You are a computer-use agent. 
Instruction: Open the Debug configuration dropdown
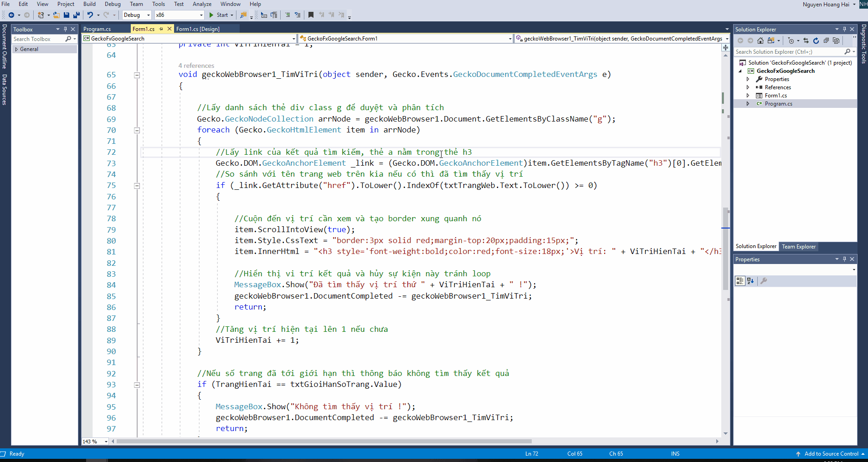tap(149, 15)
